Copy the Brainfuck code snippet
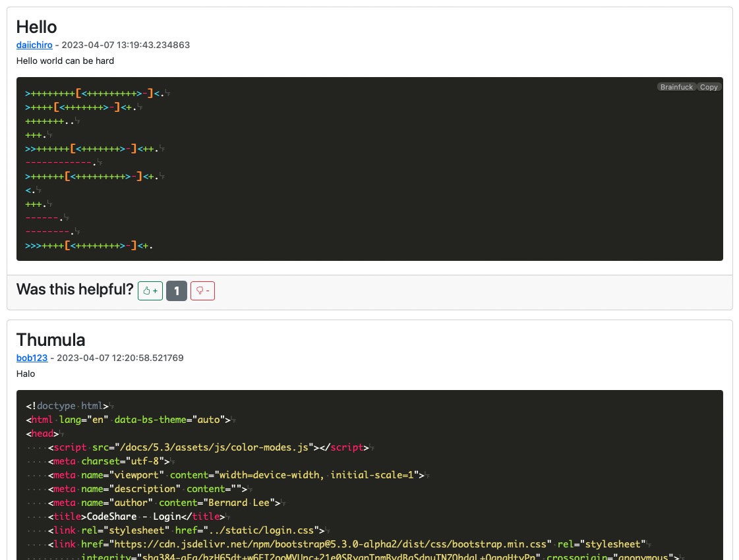Screen dimensions: 739x560 tap(709, 87)
